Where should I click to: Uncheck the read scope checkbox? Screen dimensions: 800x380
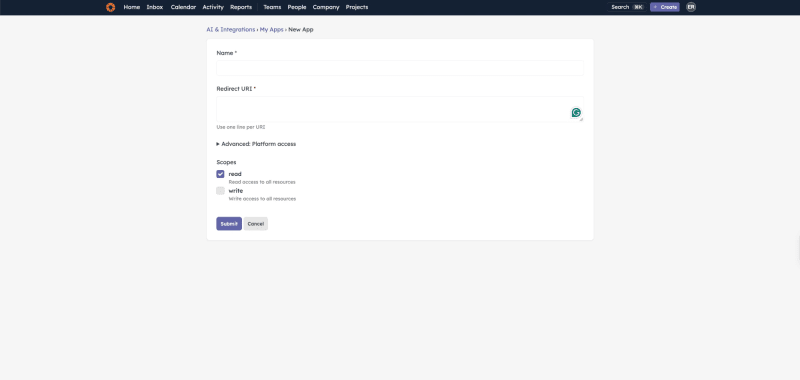click(x=220, y=174)
